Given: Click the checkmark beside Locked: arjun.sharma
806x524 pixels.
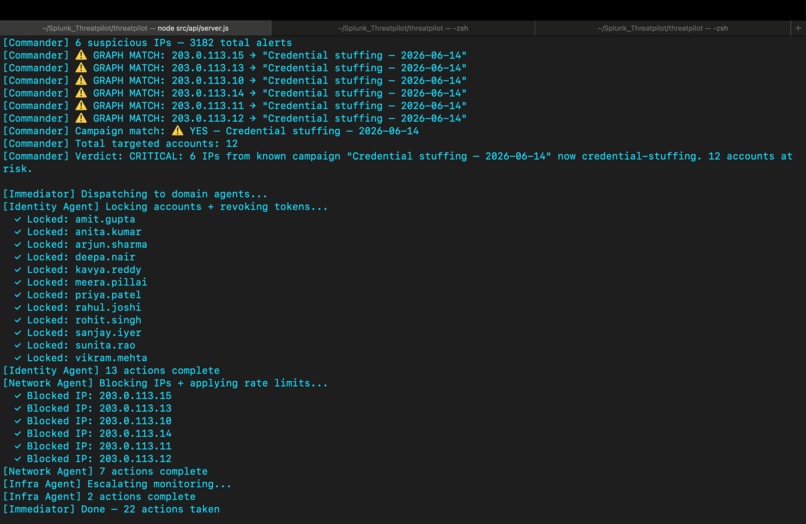Looking at the screenshot, I should [x=18, y=244].
